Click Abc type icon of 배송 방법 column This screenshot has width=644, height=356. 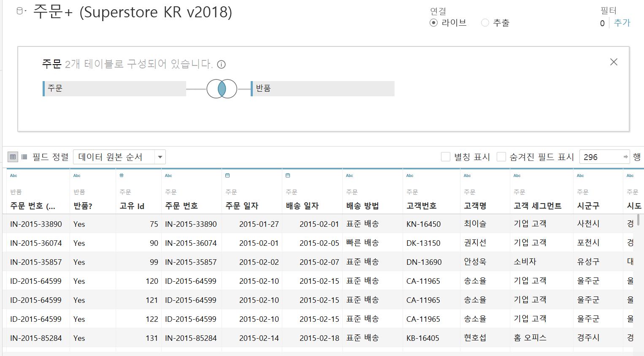pos(349,176)
